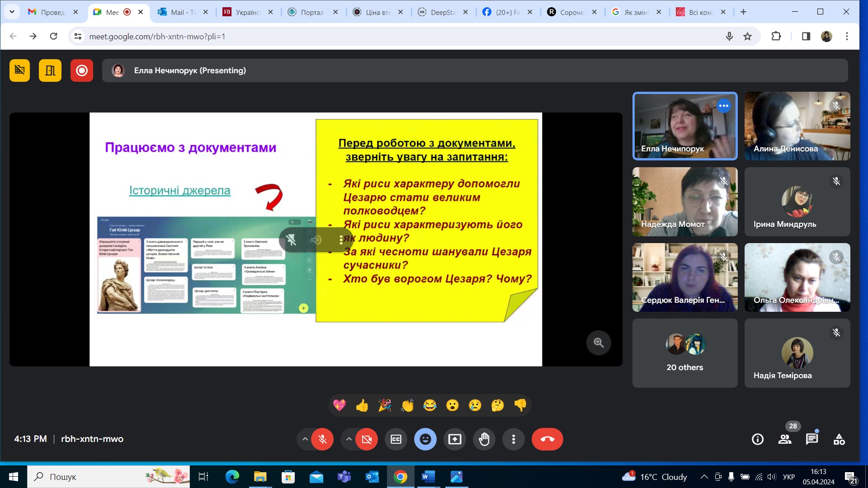Bookmark this page with star

pos(748,36)
